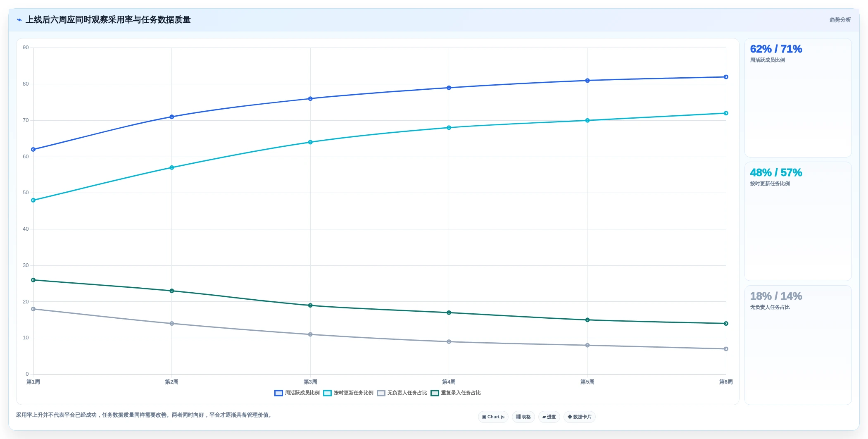The width and height of the screenshot is (868, 439).
Task: Click the 无负责人任务占比 point at 第4周
Action: click(x=449, y=341)
